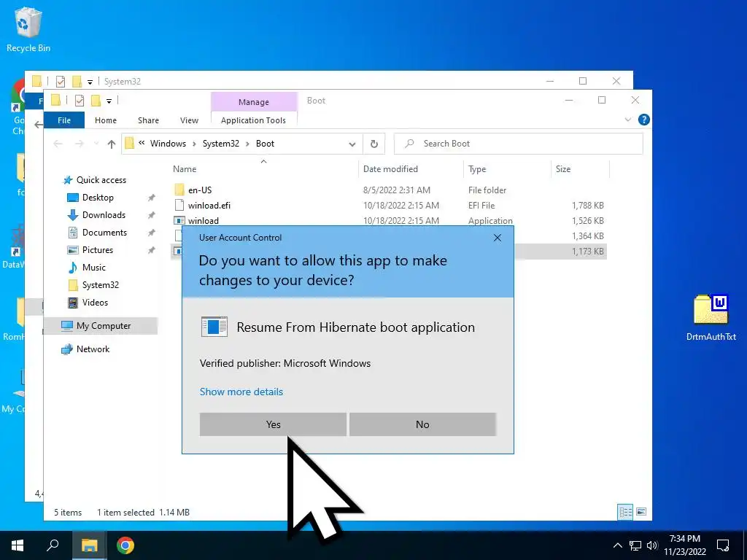Open the network tray icon
Viewport: 747px width, 560px height.
click(x=635, y=545)
